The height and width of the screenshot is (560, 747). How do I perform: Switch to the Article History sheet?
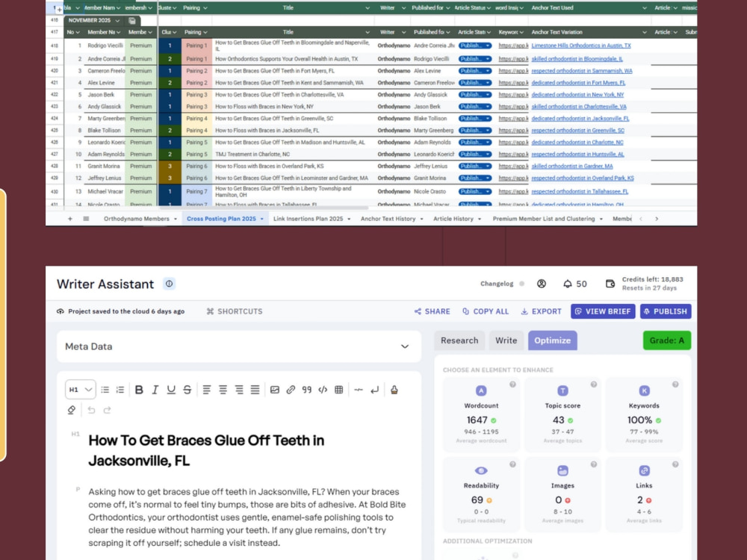[x=453, y=219]
